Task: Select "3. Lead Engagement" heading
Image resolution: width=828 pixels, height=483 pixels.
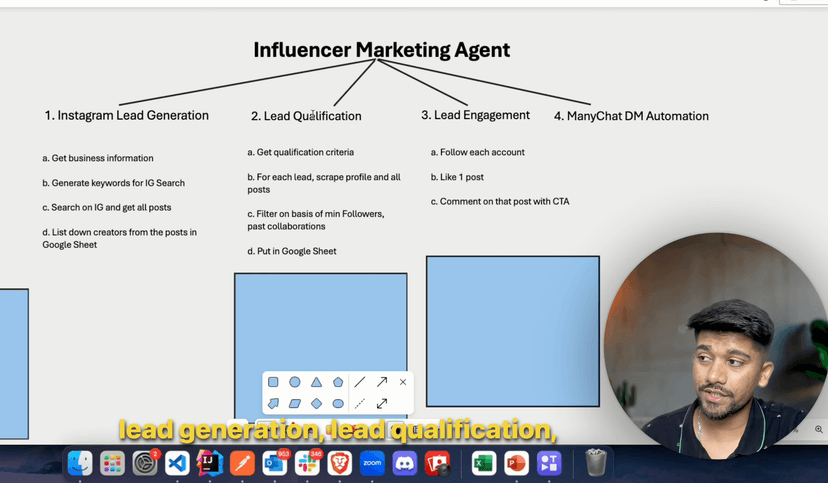Action: tap(475, 115)
